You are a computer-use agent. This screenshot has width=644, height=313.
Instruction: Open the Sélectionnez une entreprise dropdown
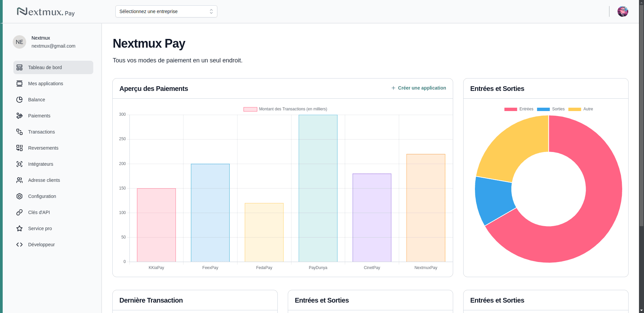click(166, 11)
